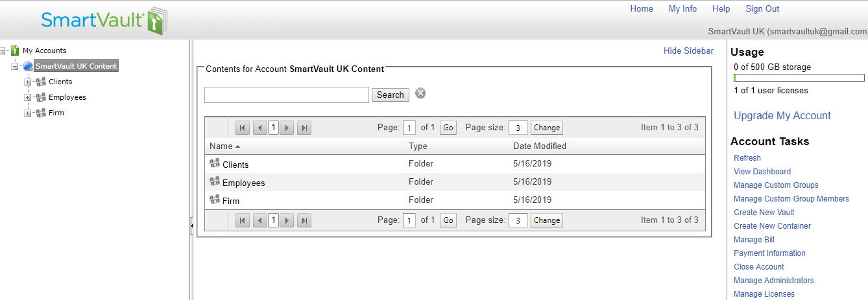Click the Employees folder icon in table
This screenshot has height=300, width=868.
click(215, 181)
